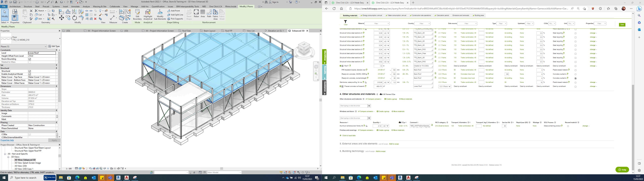
Task: Click Modify Sub Elements icon
Action: click(x=160, y=14)
